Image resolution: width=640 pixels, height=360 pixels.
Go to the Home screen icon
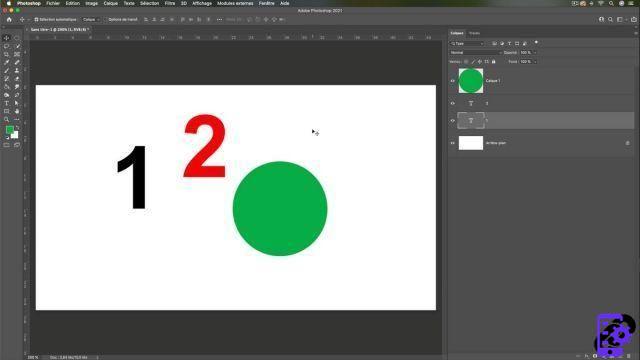(x=9, y=19)
